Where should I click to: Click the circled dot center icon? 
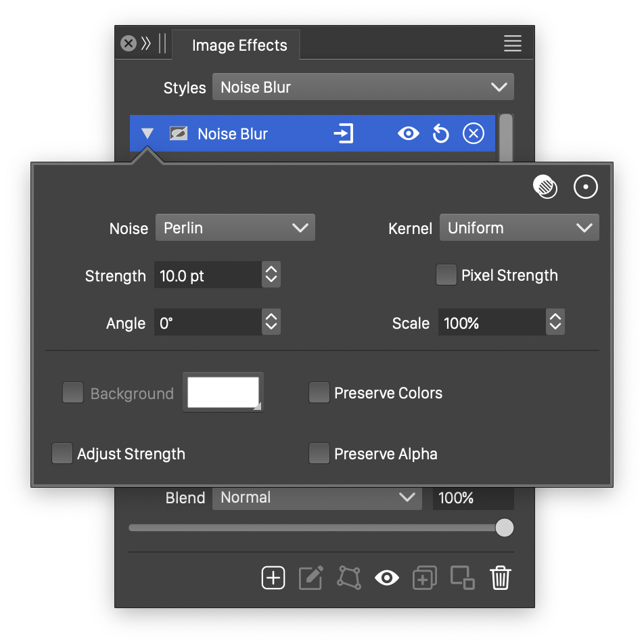coord(586,187)
